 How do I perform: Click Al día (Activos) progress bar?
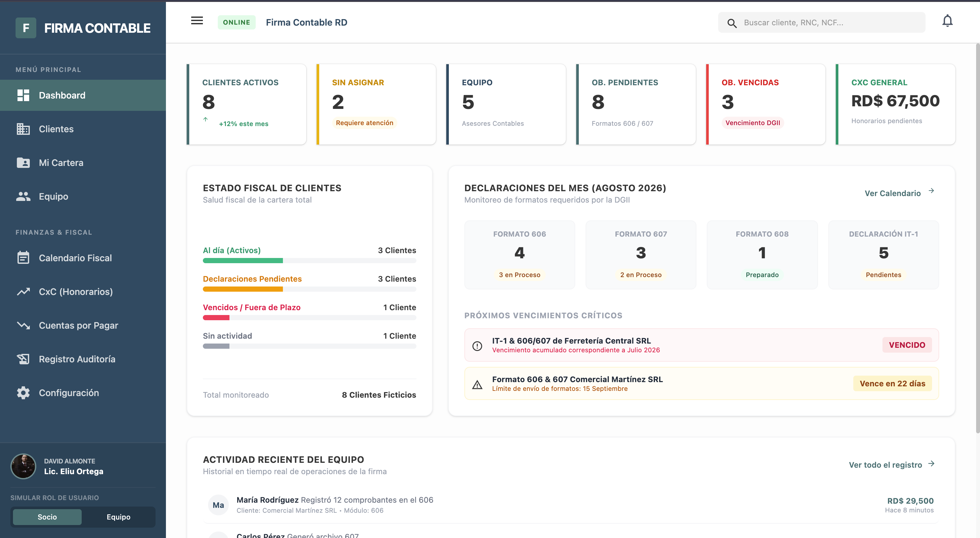click(x=309, y=261)
